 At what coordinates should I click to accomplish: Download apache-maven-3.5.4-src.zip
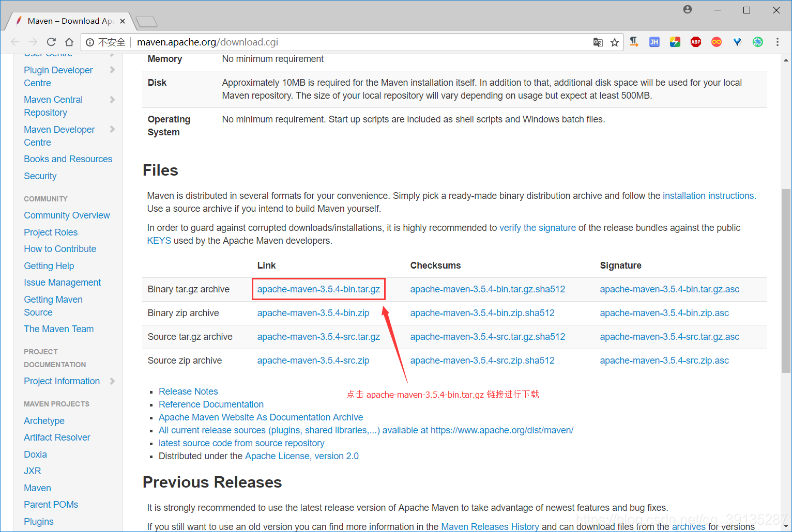(313, 361)
